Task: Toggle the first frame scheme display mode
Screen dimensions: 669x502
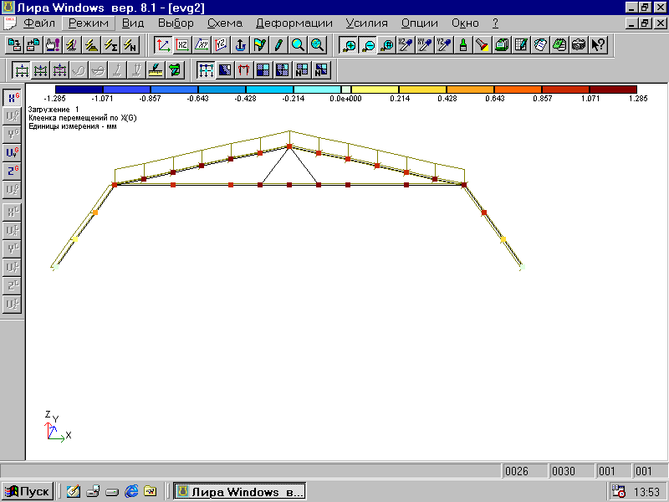Action: tap(21, 70)
